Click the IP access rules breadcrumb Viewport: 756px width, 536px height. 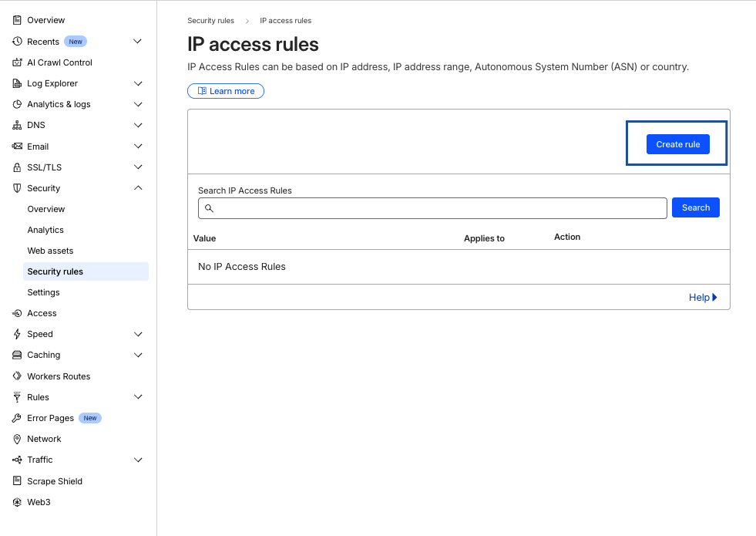click(285, 21)
